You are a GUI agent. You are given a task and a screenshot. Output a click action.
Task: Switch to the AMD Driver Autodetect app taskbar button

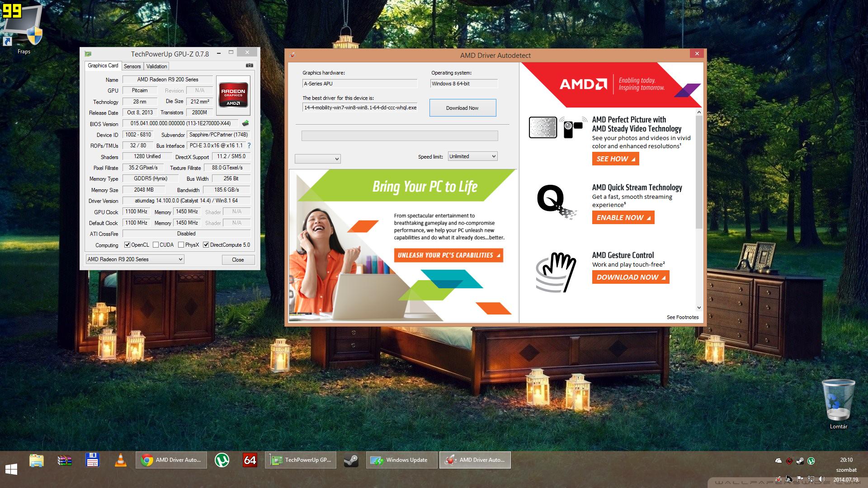pos(475,460)
